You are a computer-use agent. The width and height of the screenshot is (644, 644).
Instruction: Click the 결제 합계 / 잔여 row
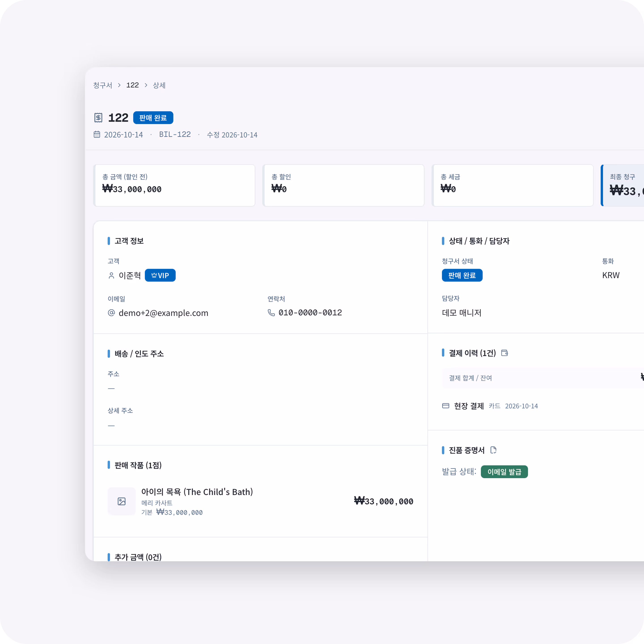pyautogui.click(x=543, y=378)
